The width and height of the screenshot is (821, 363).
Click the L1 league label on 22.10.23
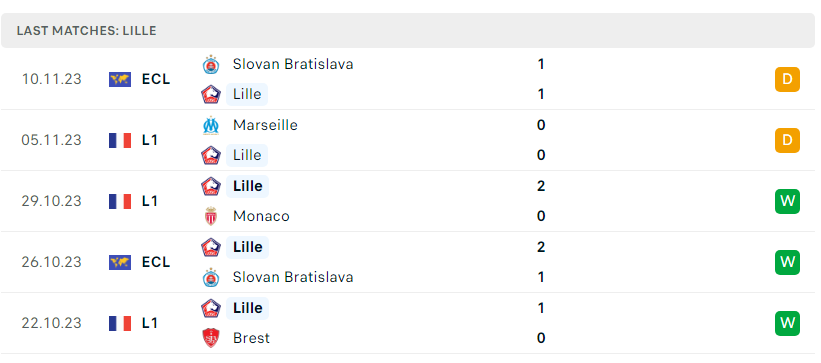pyautogui.click(x=150, y=323)
